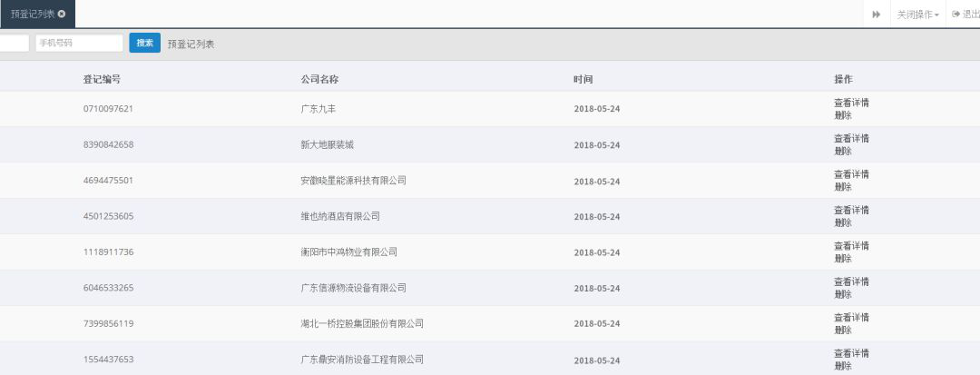Click the 退出 logout link

(x=965, y=15)
